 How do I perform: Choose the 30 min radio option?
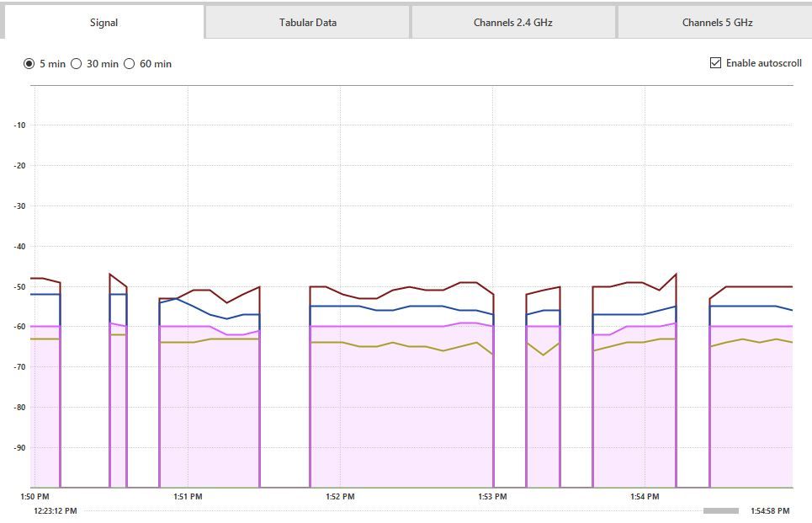tap(77, 64)
